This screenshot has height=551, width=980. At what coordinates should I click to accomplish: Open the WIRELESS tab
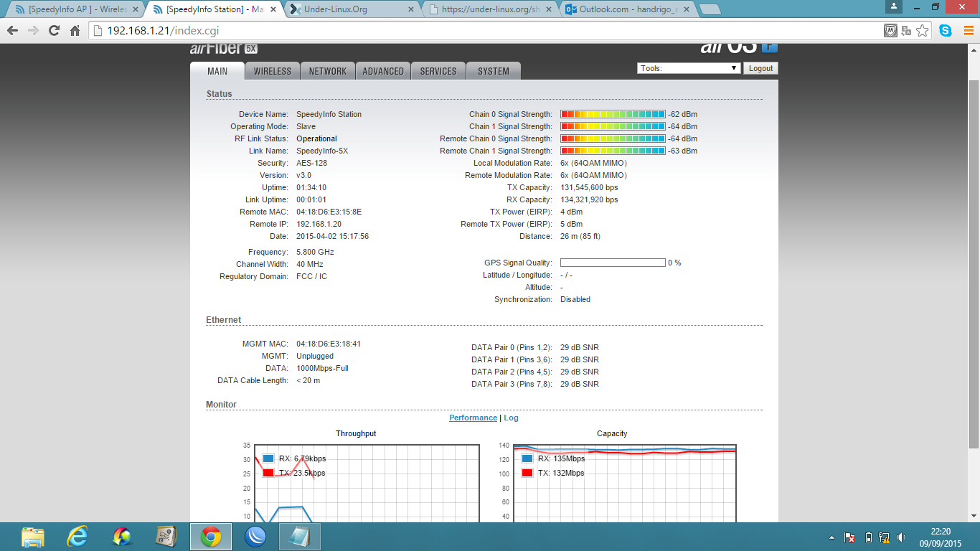(x=273, y=71)
